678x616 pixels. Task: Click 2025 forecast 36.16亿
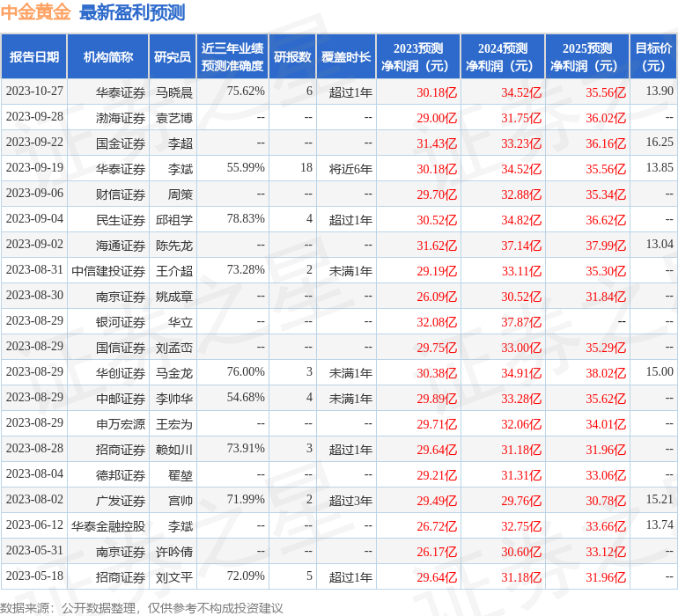coord(606,143)
